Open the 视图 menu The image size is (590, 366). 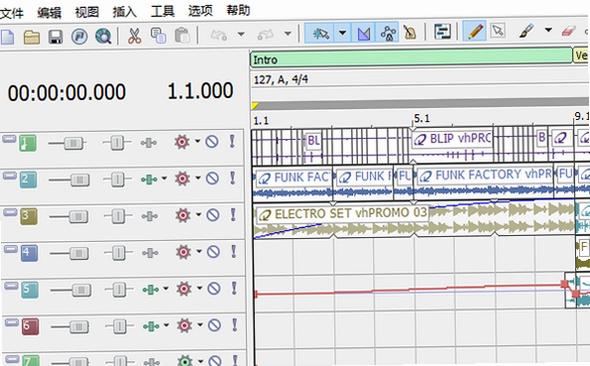(x=87, y=12)
